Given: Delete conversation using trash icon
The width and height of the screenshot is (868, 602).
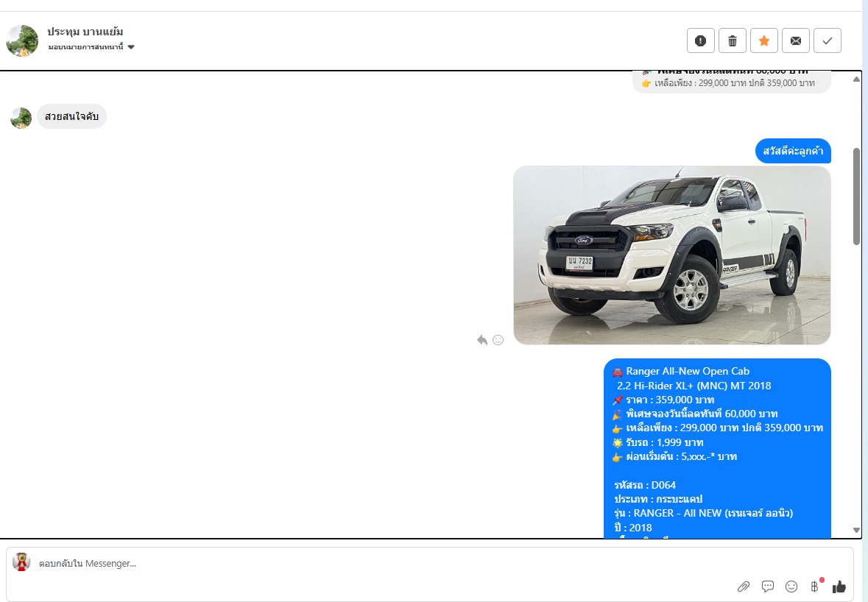Looking at the screenshot, I should (732, 41).
